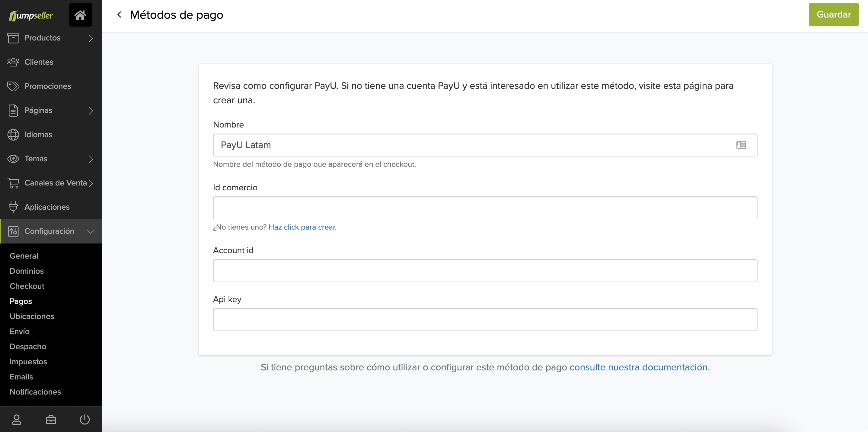Open Dominios settings
Image resolution: width=868 pixels, height=432 pixels.
pyautogui.click(x=27, y=271)
